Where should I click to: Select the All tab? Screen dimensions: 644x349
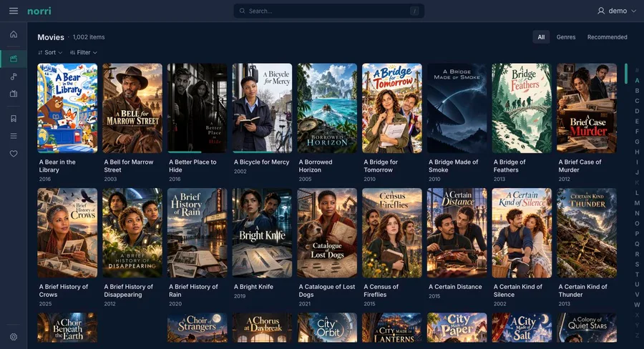pos(542,37)
